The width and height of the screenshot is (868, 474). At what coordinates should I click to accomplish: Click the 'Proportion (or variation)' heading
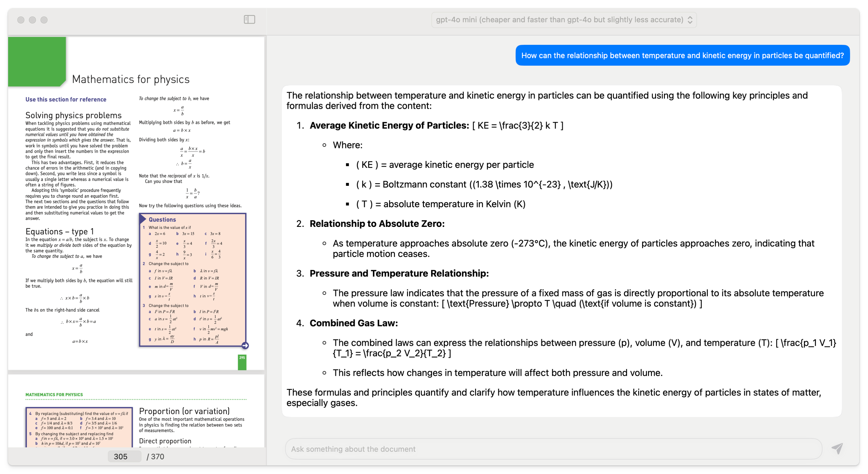(184, 411)
